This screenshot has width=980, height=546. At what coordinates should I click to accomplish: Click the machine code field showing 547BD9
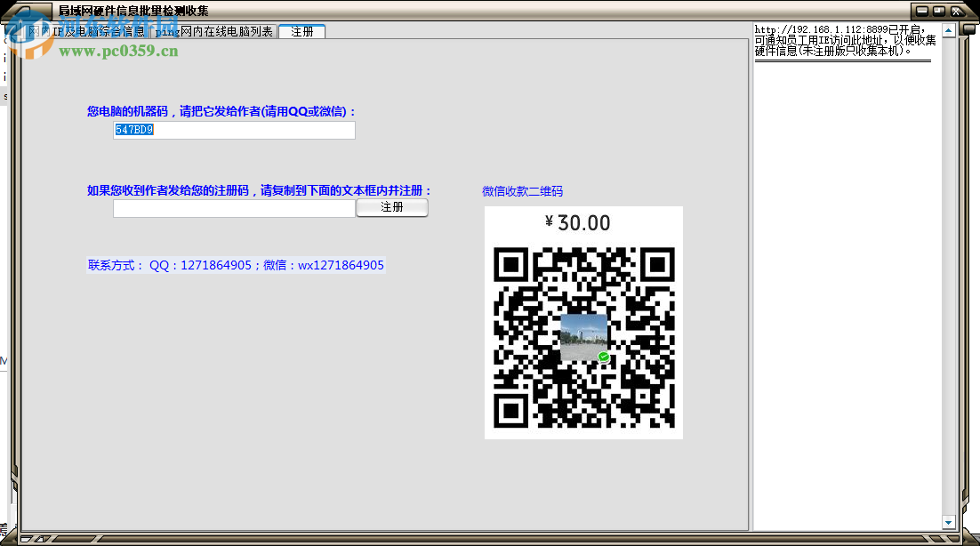(234, 130)
